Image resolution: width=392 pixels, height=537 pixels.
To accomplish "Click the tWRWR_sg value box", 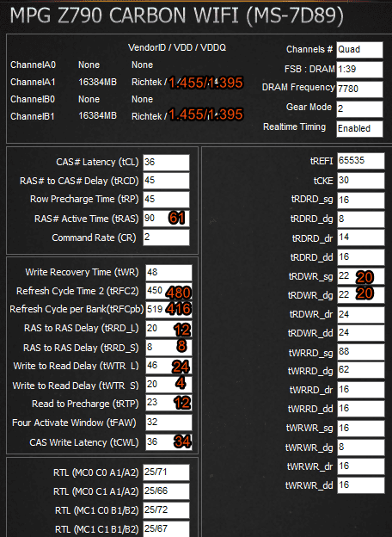I will coord(361,428).
